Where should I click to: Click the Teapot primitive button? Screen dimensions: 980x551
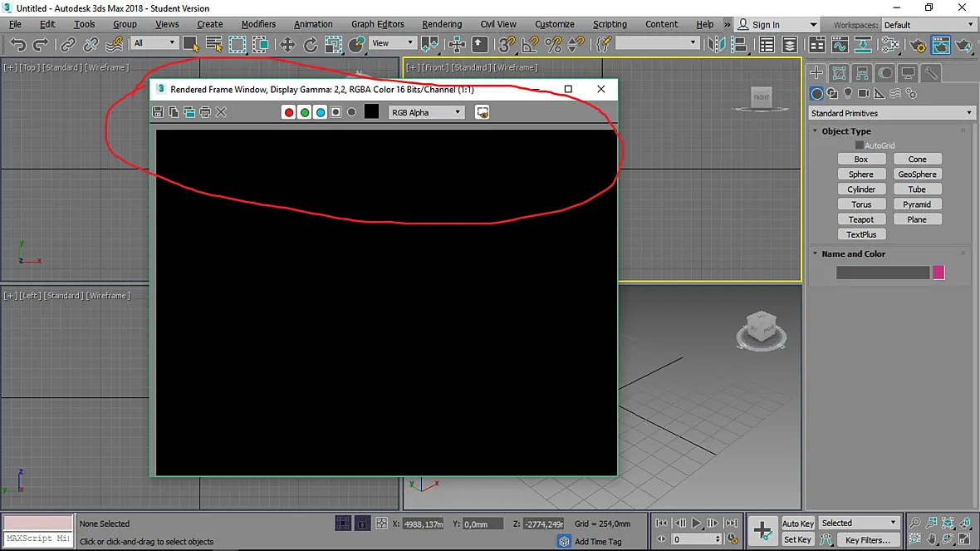[x=861, y=219]
